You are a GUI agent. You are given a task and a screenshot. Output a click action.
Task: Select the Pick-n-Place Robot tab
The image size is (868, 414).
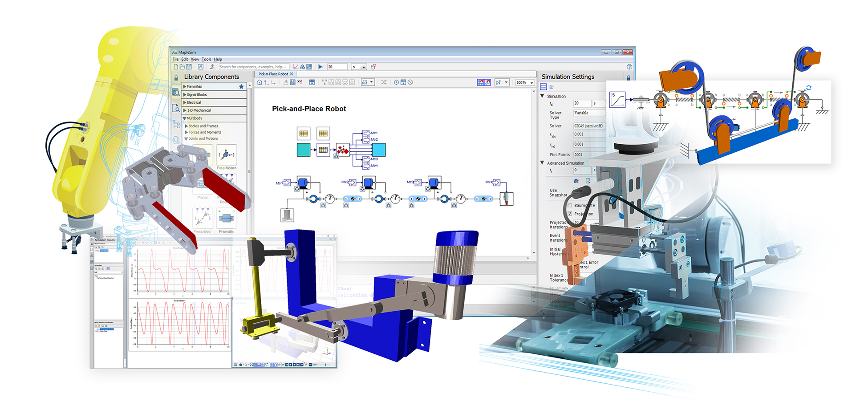click(x=273, y=74)
